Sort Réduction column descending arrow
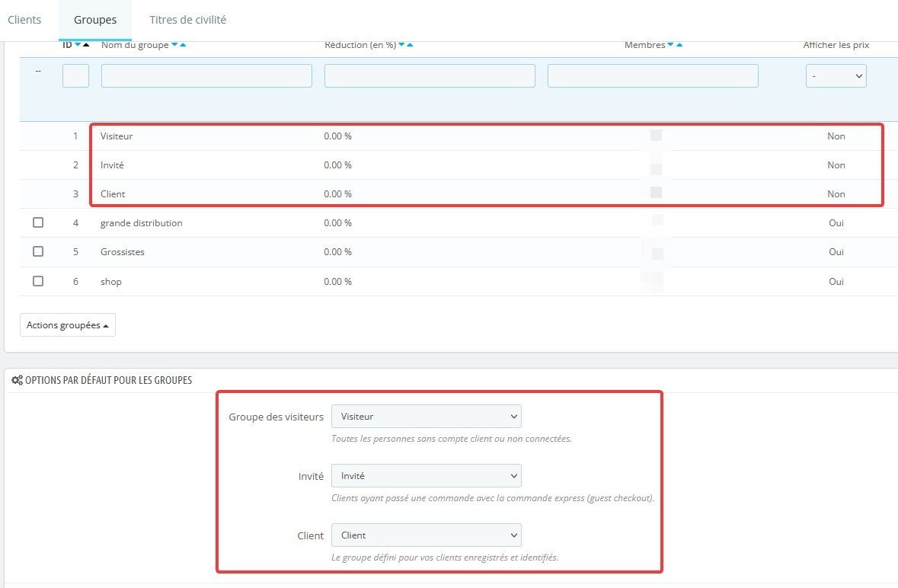 [401, 45]
